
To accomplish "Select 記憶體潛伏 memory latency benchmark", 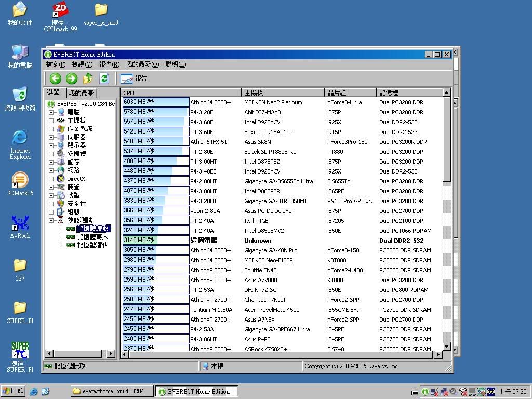I will point(92,245).
